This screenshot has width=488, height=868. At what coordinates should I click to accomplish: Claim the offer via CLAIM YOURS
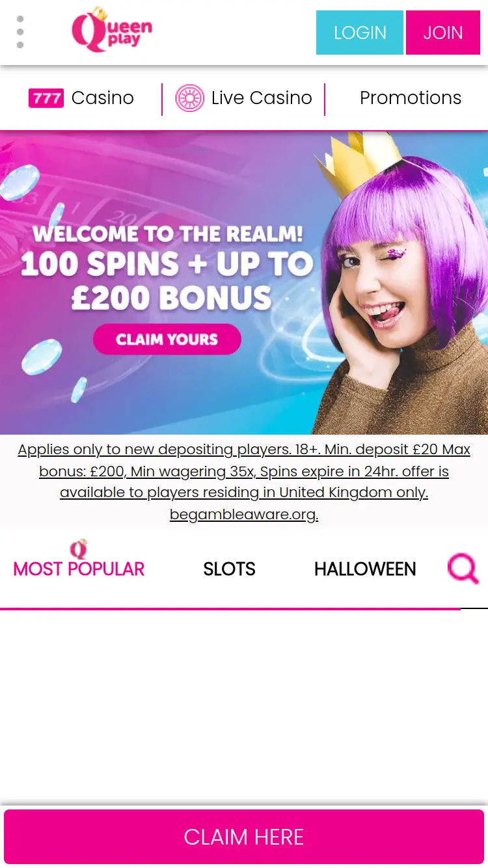(x=167, y=339)
